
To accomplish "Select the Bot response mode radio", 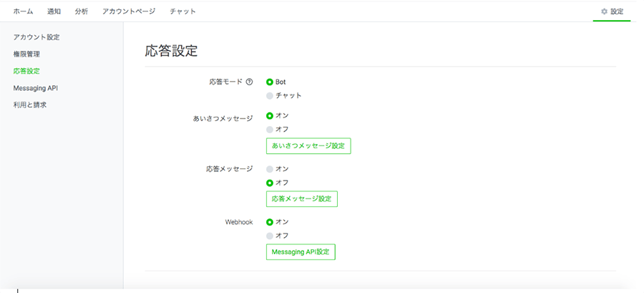I will (x=270, y=82).
